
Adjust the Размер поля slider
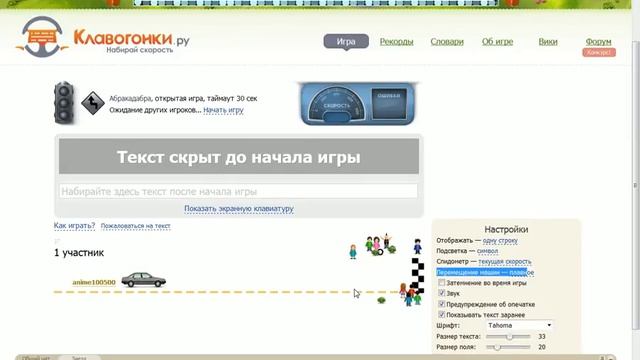pyautogui.click(x=509, y=347)
